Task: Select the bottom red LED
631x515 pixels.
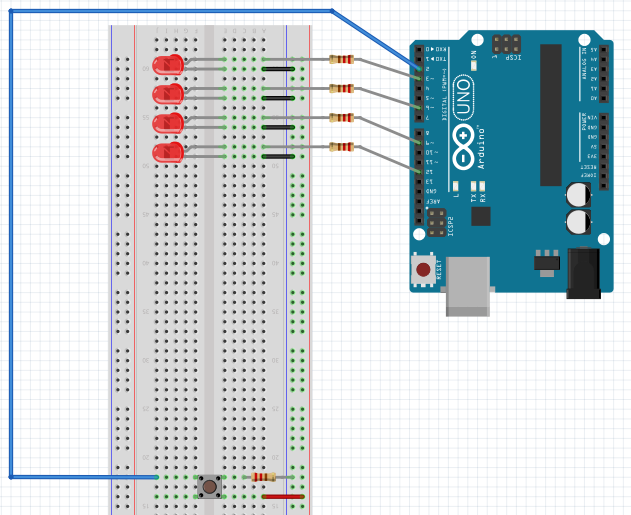Action: [x=168, y=152]
